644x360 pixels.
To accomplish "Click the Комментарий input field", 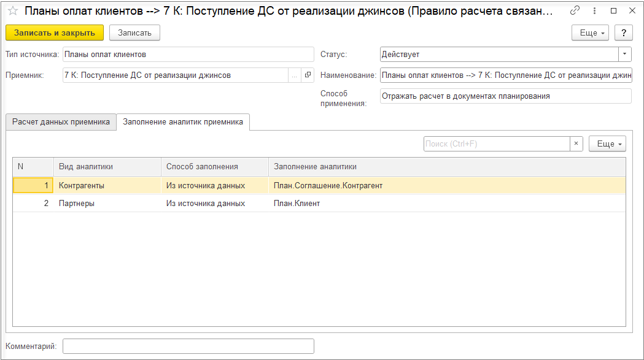I will pos(188,346).
